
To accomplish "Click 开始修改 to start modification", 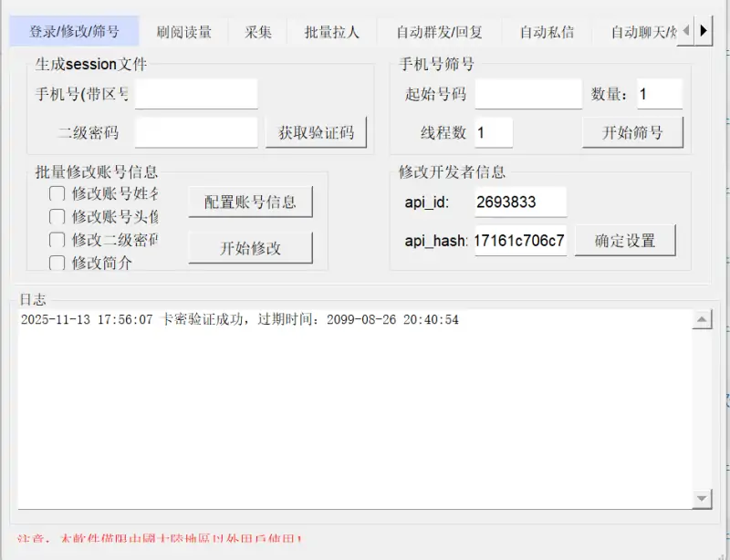I will click(251, 246).
